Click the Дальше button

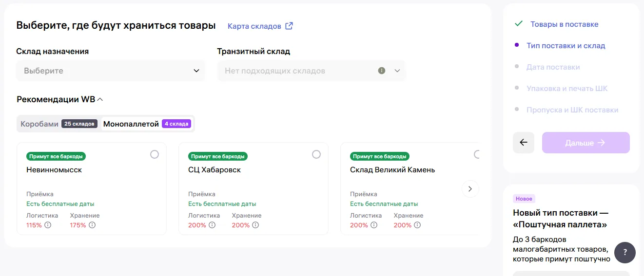pos(586,143)
